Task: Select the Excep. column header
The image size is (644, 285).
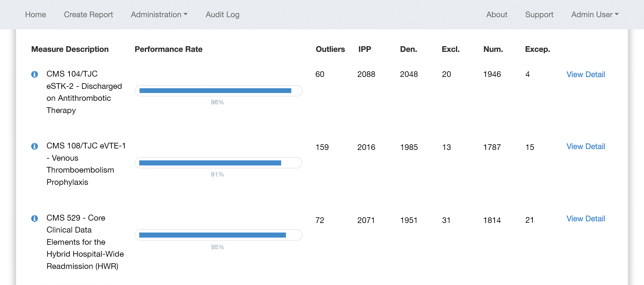Action: (538, 49)
